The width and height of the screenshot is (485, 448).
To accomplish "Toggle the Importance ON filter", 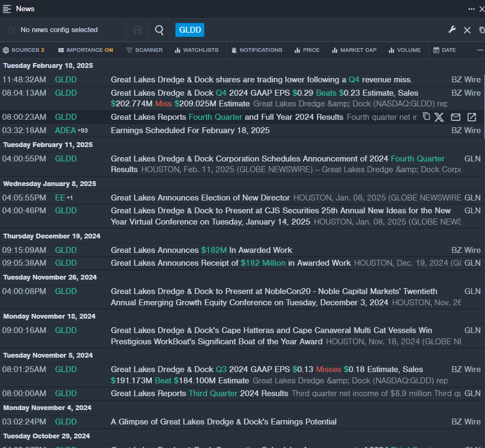I will tap(86, 50).
